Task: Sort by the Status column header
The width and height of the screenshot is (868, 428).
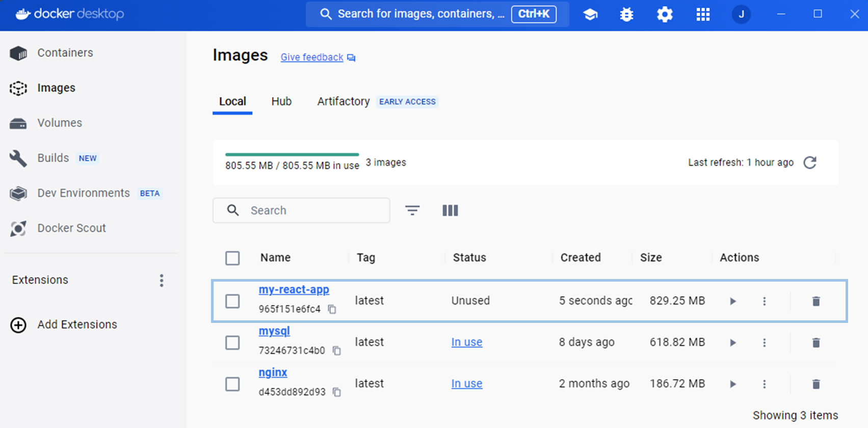Action: coord(469,258)
